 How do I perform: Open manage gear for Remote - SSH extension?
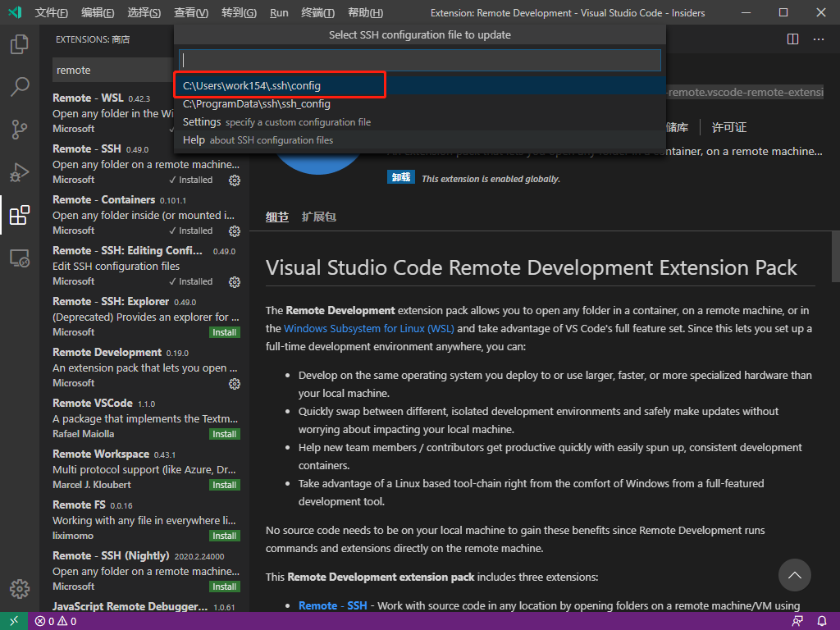tap(235, 180)
